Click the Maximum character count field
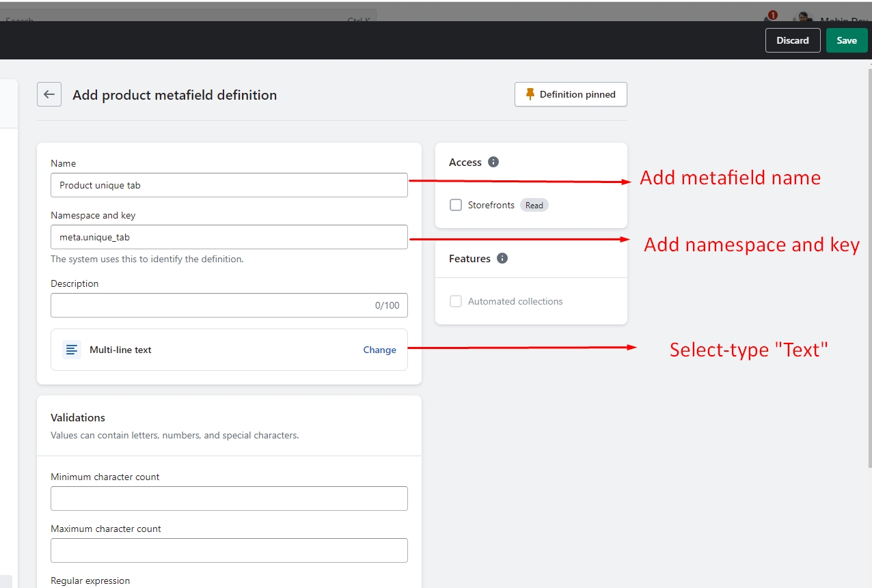The image size is (872, 588). tap(229, 550)
